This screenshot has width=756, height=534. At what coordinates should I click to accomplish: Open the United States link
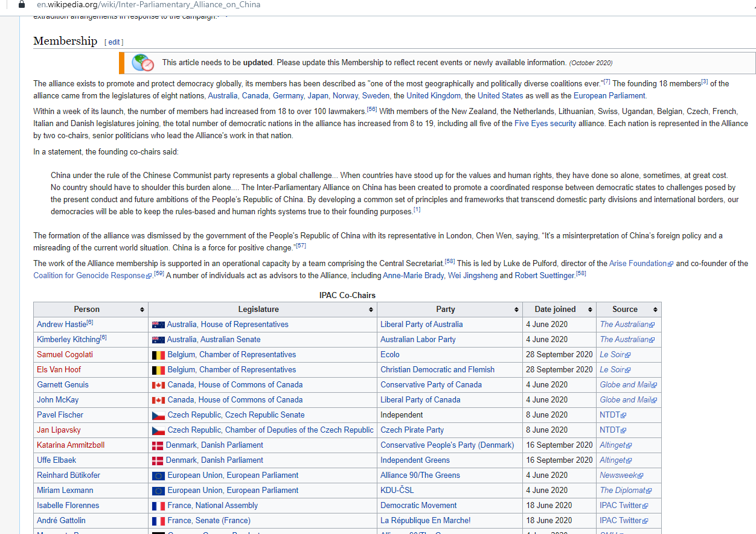click(x=500, y=95)
